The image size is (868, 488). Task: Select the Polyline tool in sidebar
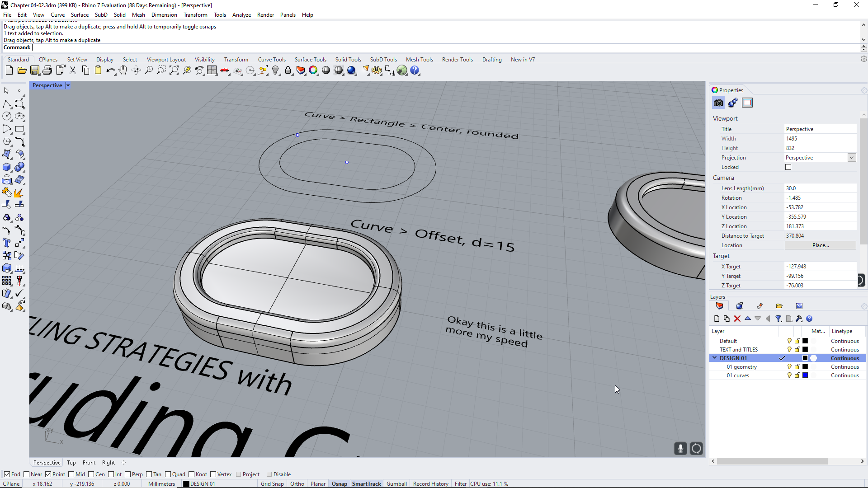(7, 104)
